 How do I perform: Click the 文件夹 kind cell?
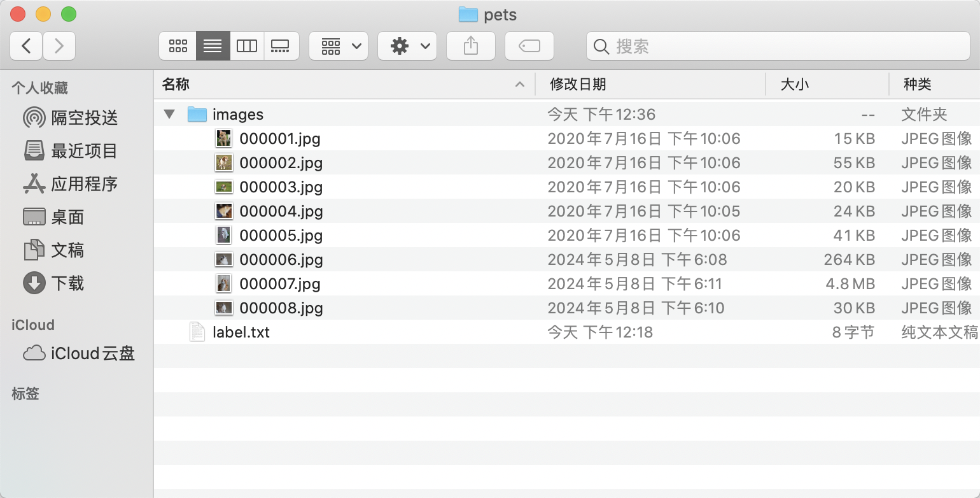(x=924, y=115)
